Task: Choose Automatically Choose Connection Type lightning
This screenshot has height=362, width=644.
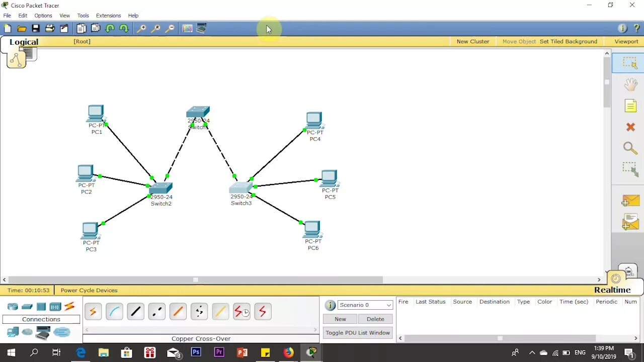Action: tap(93, 312)
